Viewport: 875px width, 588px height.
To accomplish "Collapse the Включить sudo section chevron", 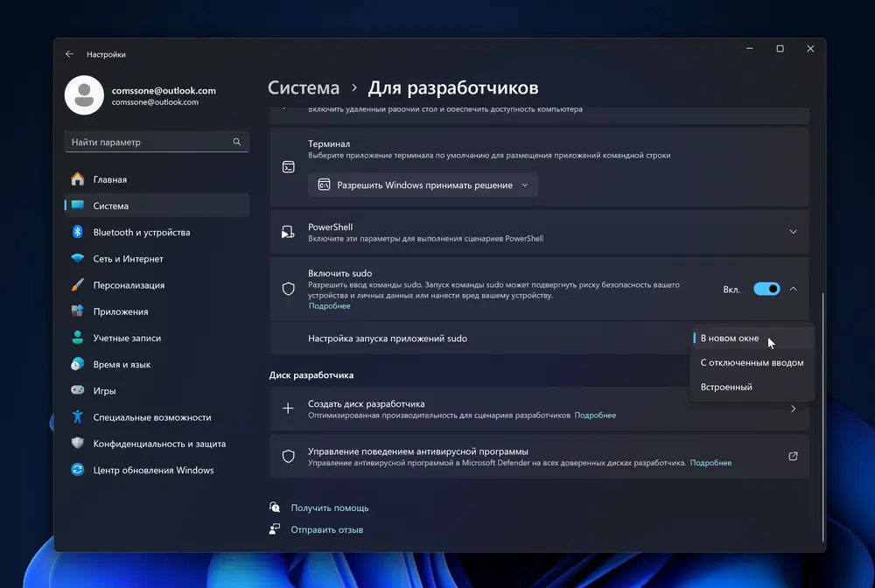I will tap(793, 289).
